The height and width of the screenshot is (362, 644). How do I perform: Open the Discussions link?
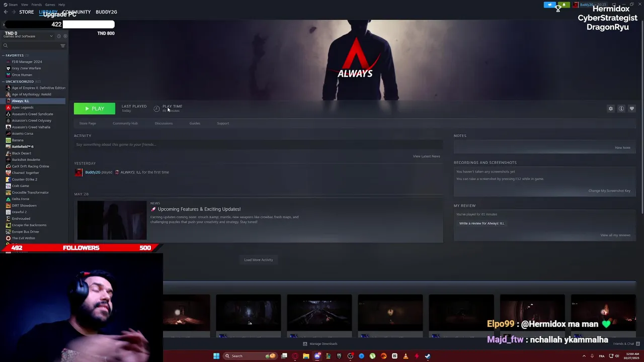pos(164,123)
